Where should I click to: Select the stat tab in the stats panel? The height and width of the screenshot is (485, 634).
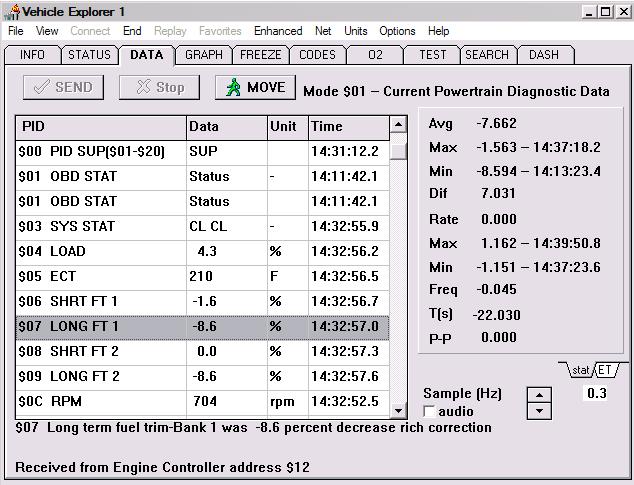(580, 370)
